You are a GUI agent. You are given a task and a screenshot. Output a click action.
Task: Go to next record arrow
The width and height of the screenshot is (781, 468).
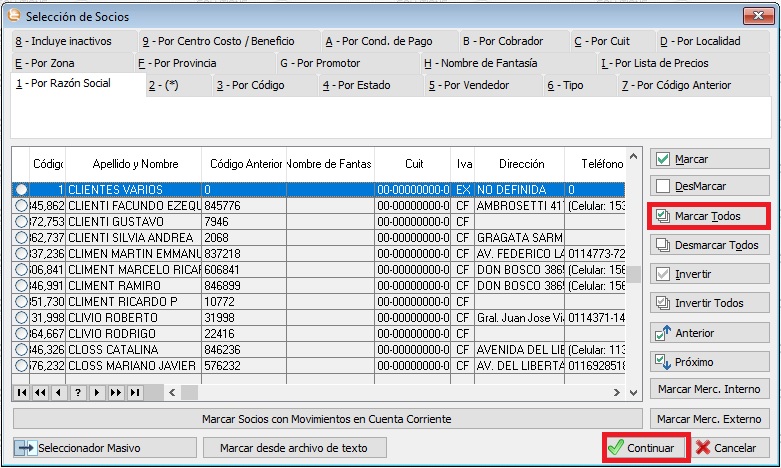[x=97, y=393]
